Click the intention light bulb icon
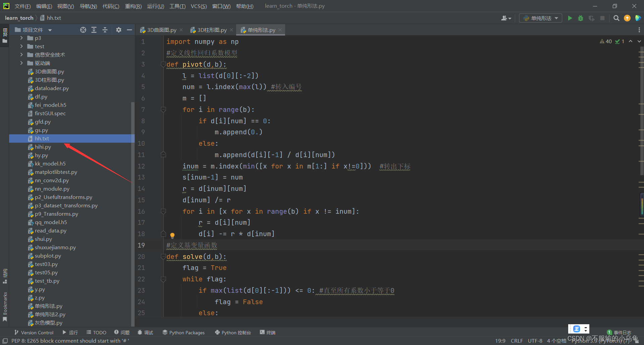 [x=172, y=235]
